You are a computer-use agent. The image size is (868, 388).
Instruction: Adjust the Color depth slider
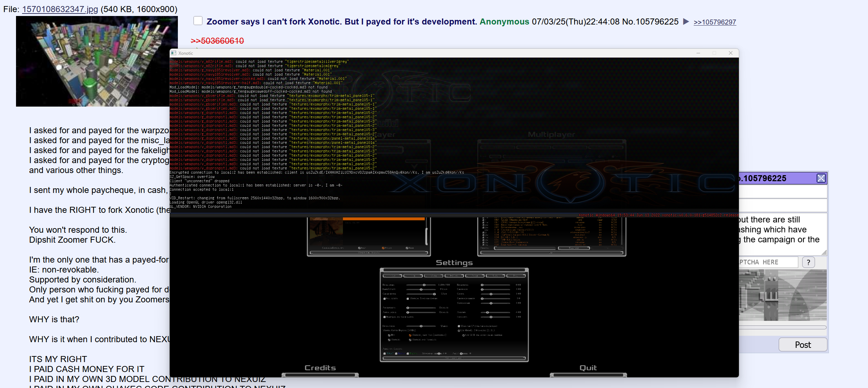click(x=421, y=294)
